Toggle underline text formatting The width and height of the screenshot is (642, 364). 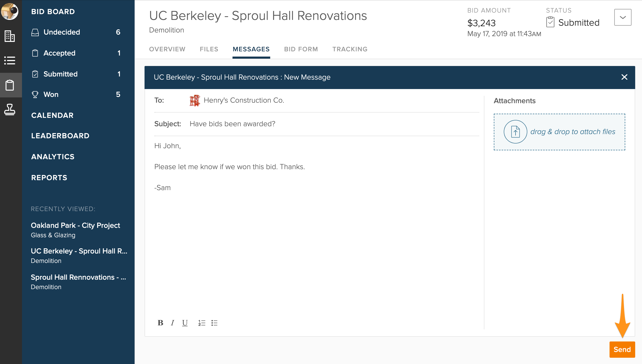coord(185,323)
